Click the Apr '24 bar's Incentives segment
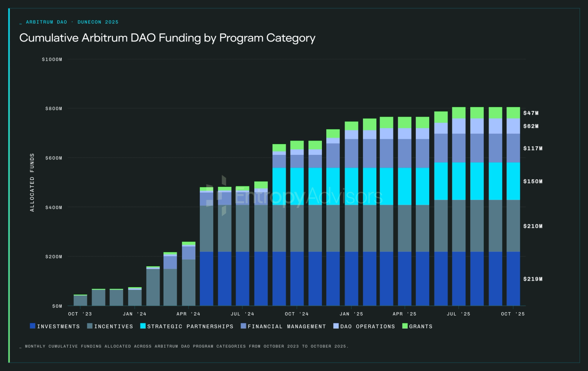Screen dimensions: 588x371 coord(189,283)
